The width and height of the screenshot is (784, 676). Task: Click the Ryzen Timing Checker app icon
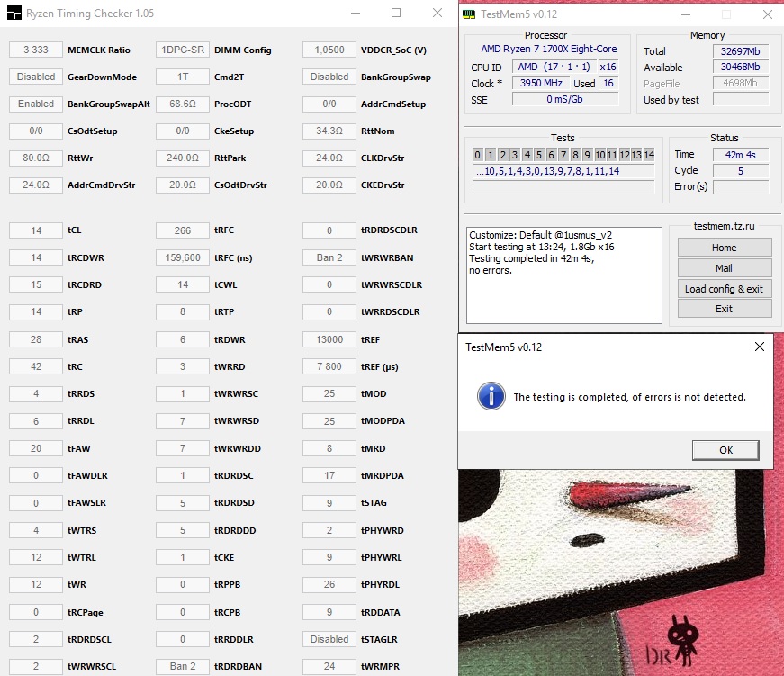click(x=14, y=13)
